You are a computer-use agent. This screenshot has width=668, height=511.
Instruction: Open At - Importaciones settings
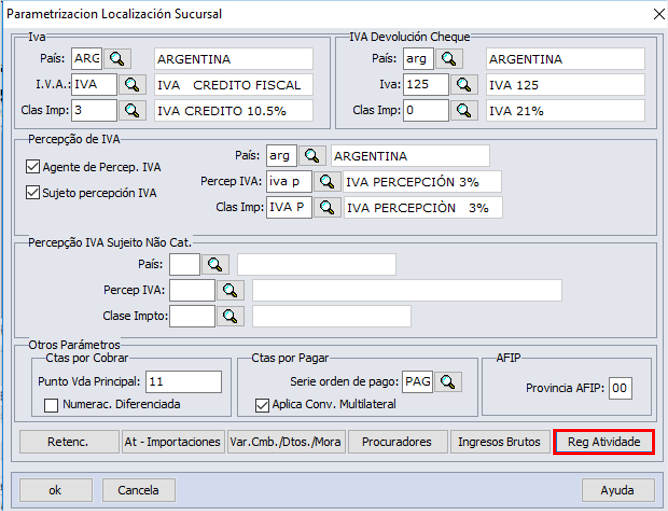pos(173,442)
